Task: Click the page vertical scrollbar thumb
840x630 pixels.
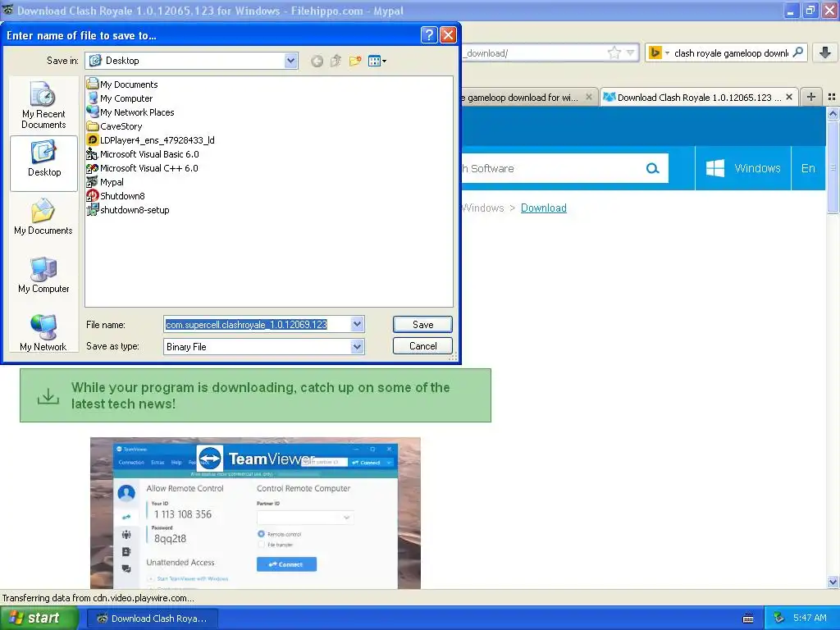Action: tap(833, 167)
